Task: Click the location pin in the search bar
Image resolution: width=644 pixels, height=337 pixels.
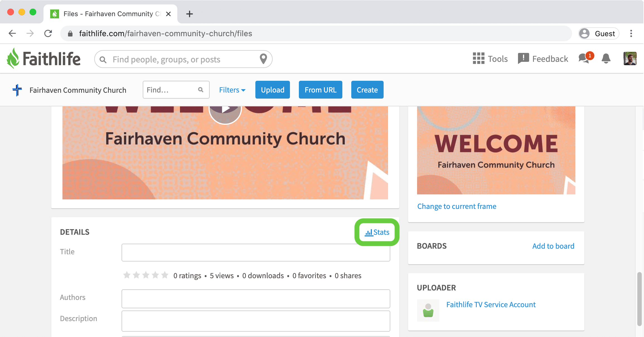Action: click(263, 59)
